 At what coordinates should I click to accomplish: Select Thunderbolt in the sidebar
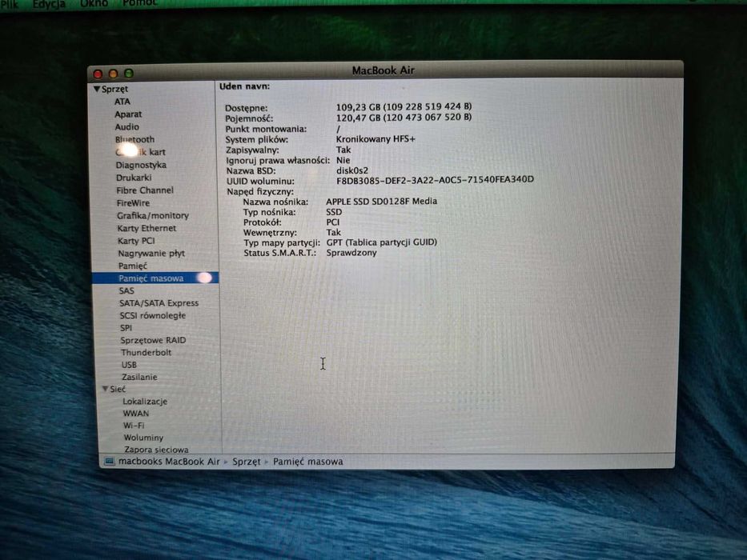[147, 353]
